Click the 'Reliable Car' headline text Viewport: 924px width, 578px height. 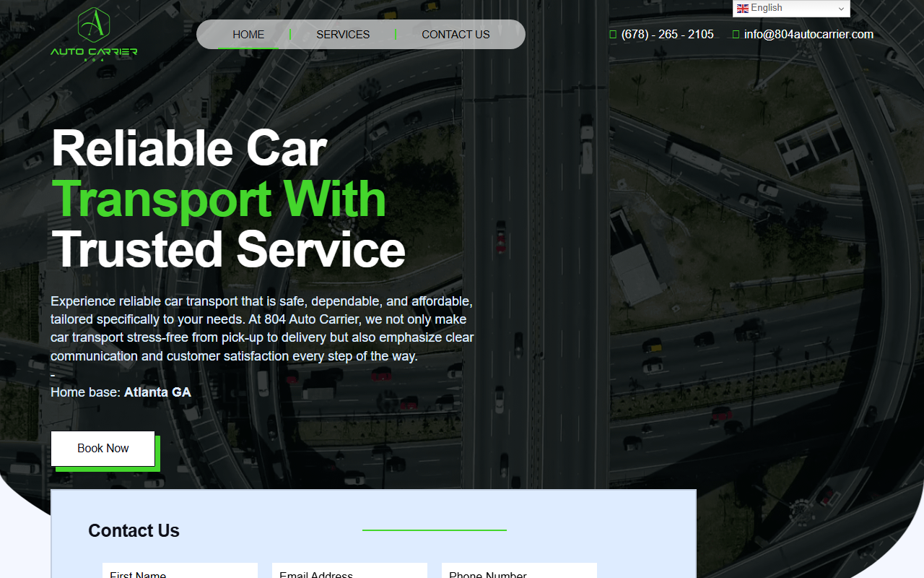189,149
